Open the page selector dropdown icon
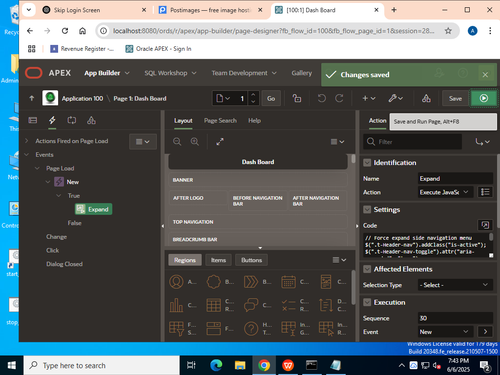 (x=223, y=98)
